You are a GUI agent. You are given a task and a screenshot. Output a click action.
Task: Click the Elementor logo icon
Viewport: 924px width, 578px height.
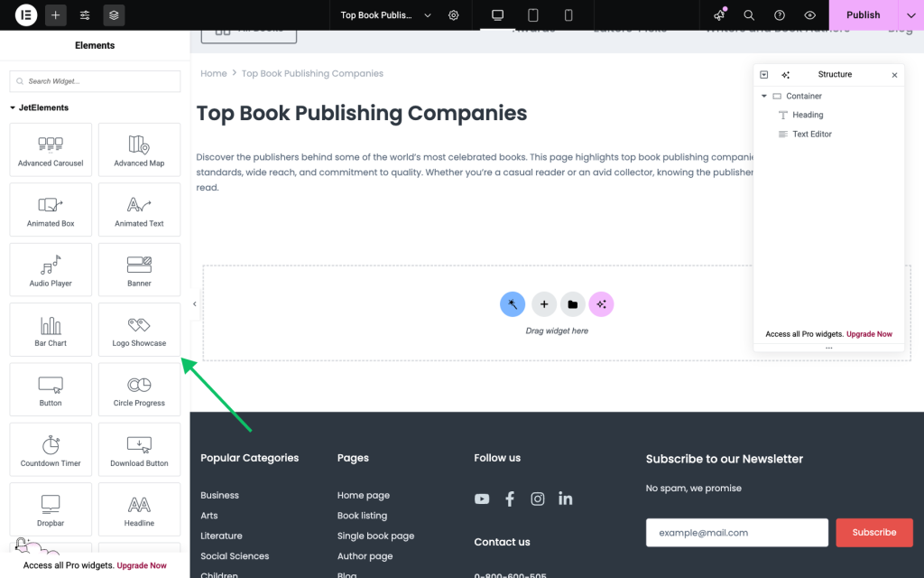26,14
